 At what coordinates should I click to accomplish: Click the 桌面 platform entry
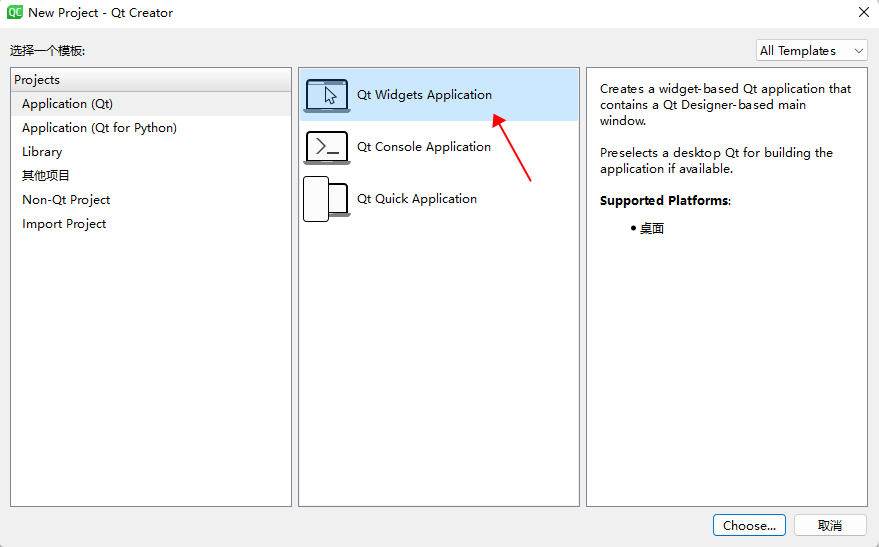tap(652, 229)
